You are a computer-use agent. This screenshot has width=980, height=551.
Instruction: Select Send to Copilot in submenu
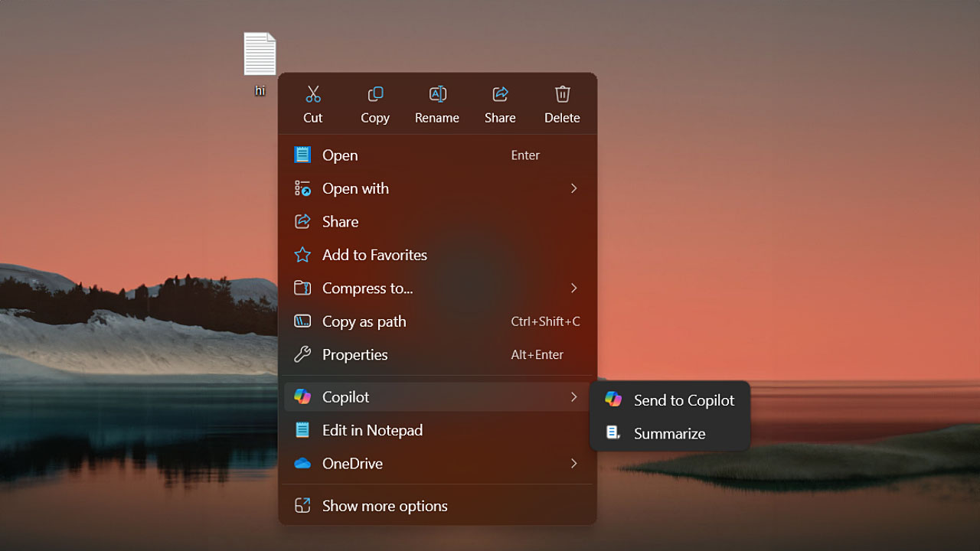tap(683, 400)
